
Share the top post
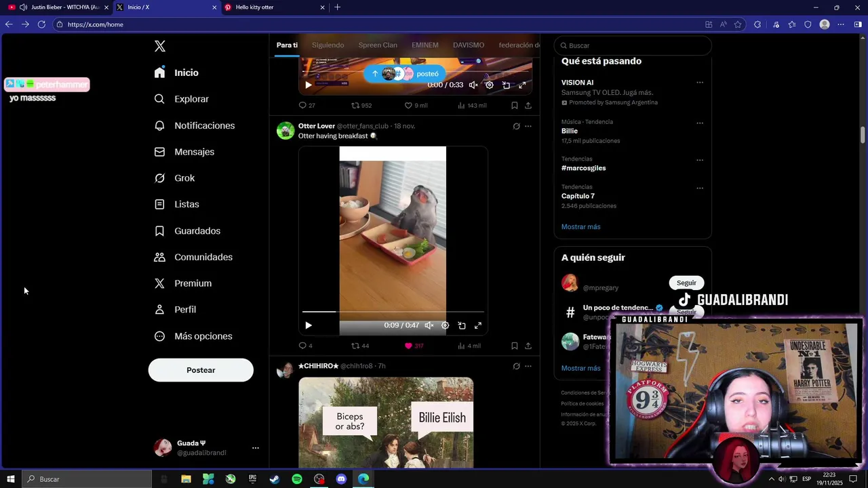528,106
